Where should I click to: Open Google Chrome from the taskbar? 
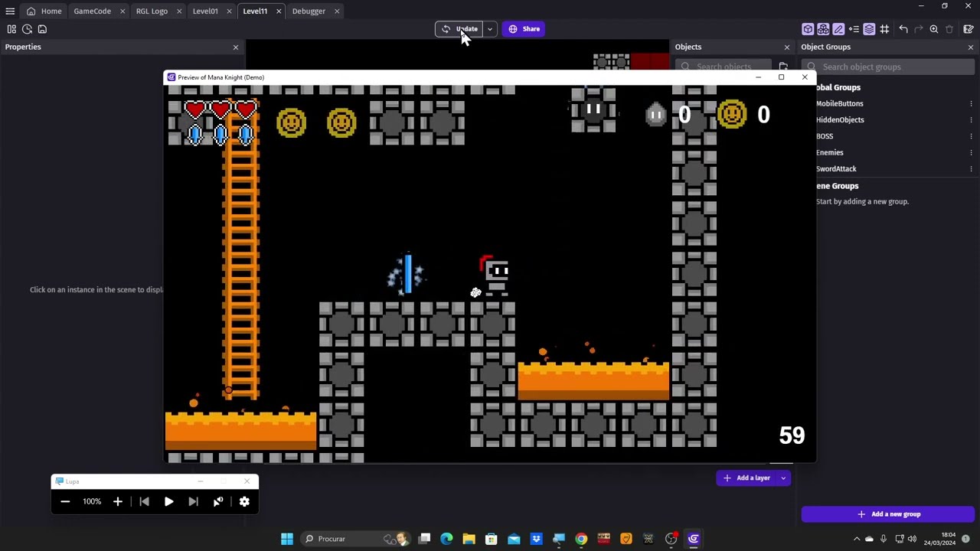581,539
